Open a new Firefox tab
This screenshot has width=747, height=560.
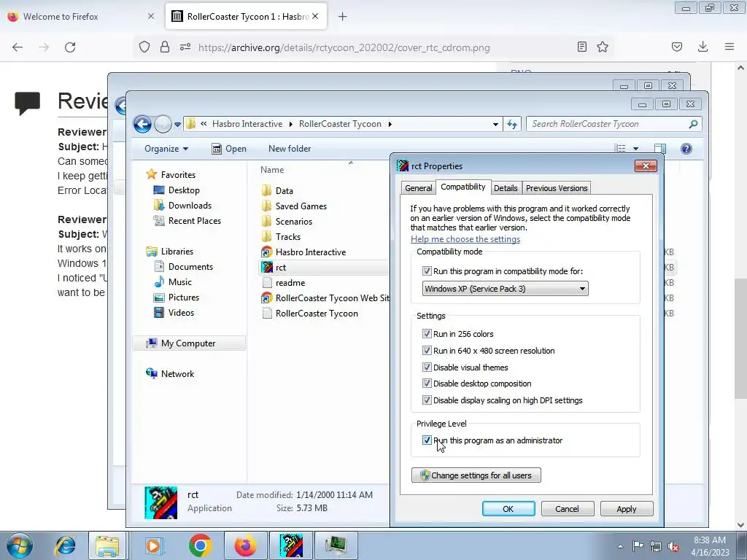(x=343, y=17)
